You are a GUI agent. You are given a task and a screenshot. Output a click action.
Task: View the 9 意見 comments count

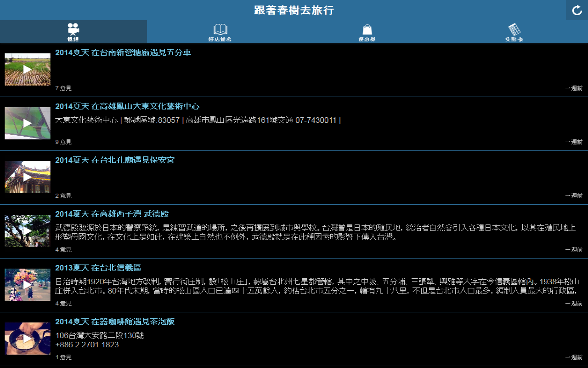[63, 142]
